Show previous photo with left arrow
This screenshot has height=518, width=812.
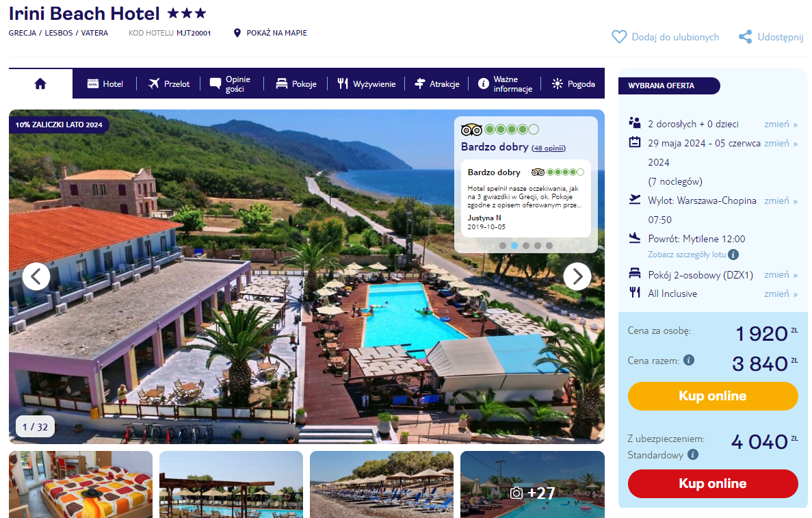[x=36, y=276]
